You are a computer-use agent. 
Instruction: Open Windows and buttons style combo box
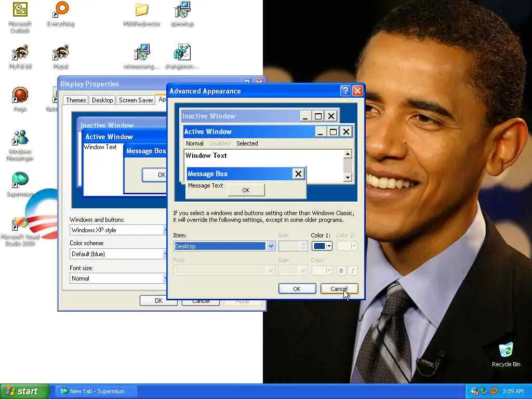[118, 230]
